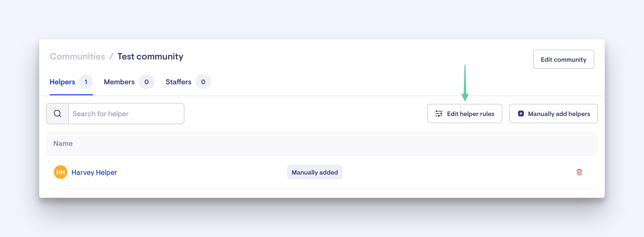Go back to Communities breadcrumb
This screenshot has height=237, width=644.
(x=77, y=57)
